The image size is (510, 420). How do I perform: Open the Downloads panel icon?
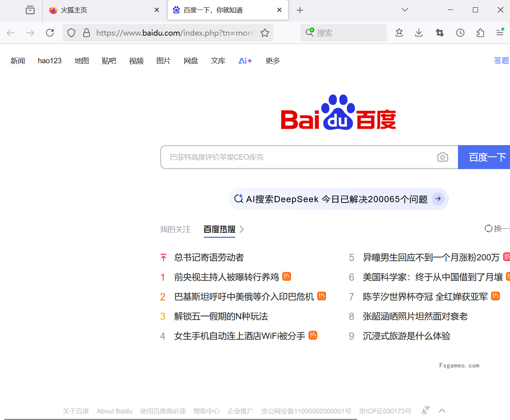coord(419,32)
